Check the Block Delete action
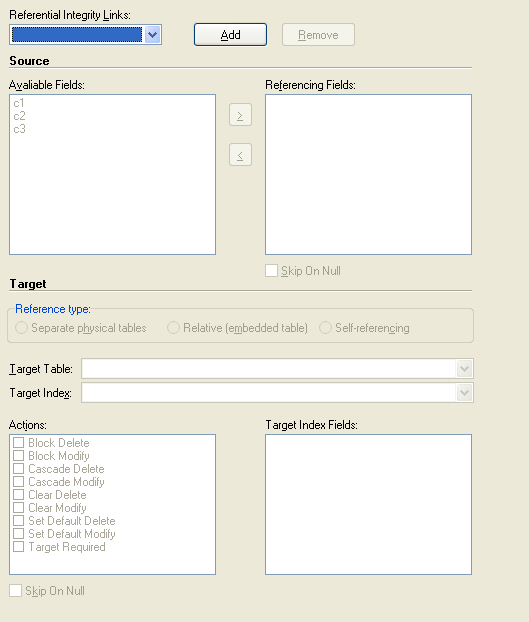 point(19,442)
